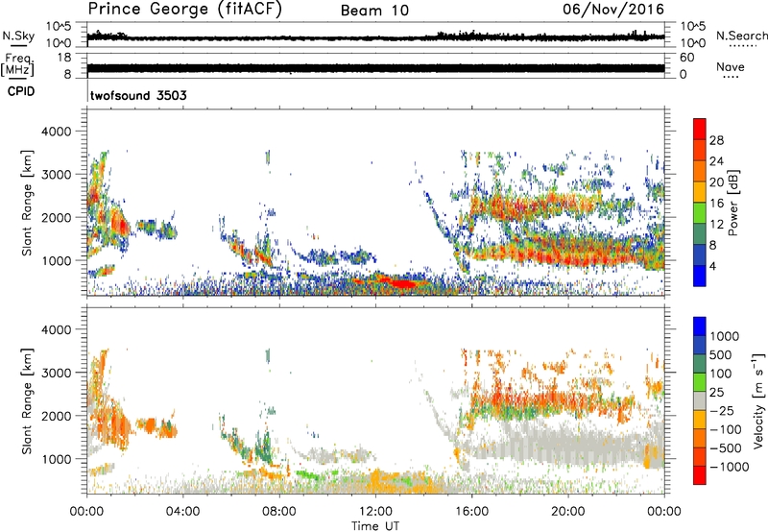Click the 'twofsound 3503' CPID text
Image resolution: width=768 pixels, height=532 pixels.
tap(138, 95)
